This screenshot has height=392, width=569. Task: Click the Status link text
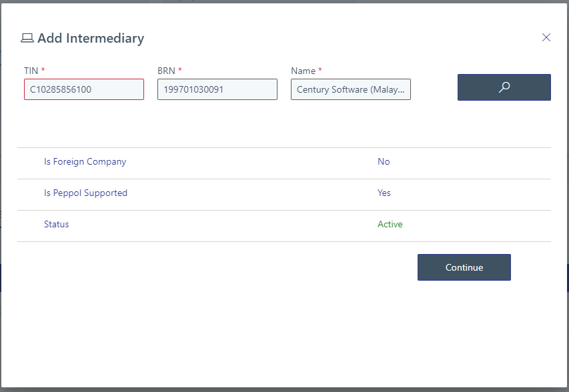tap(56, 224)
